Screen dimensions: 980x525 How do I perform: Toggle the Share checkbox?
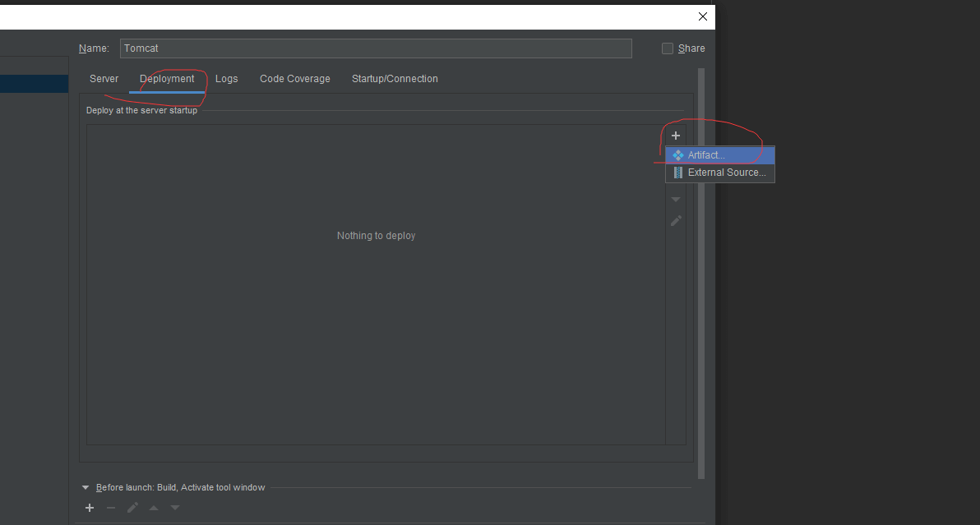pos(668,48)
